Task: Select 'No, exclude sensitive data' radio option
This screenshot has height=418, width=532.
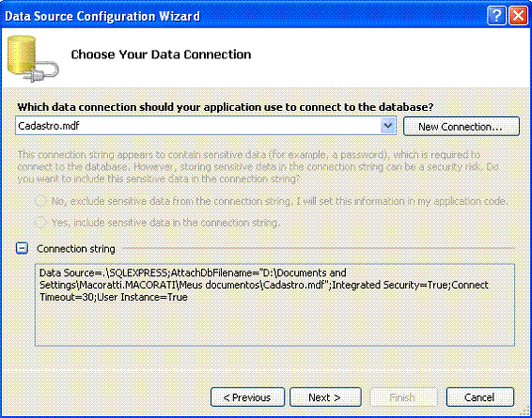Action: click(40, 201)
